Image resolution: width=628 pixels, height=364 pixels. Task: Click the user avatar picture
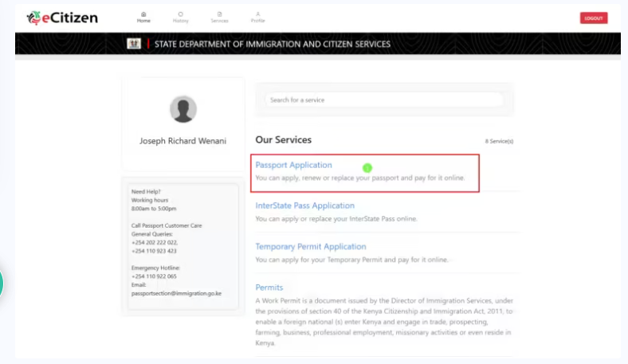click(x=183, y=109)
